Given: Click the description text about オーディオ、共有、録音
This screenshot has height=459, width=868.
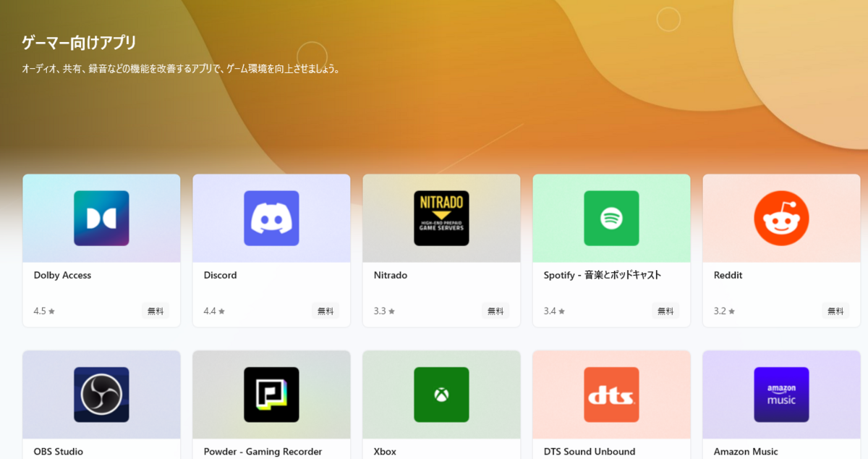Looking at the screenshot, I should pyautogui.click(x=181, y=70).
